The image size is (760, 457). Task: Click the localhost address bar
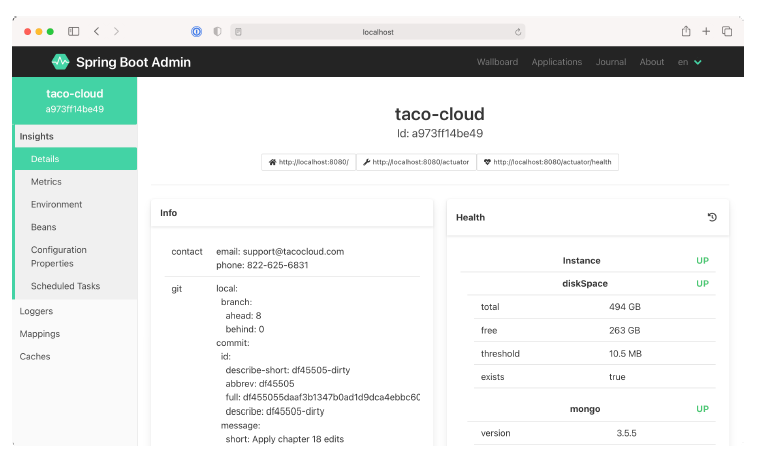point(378,32)
